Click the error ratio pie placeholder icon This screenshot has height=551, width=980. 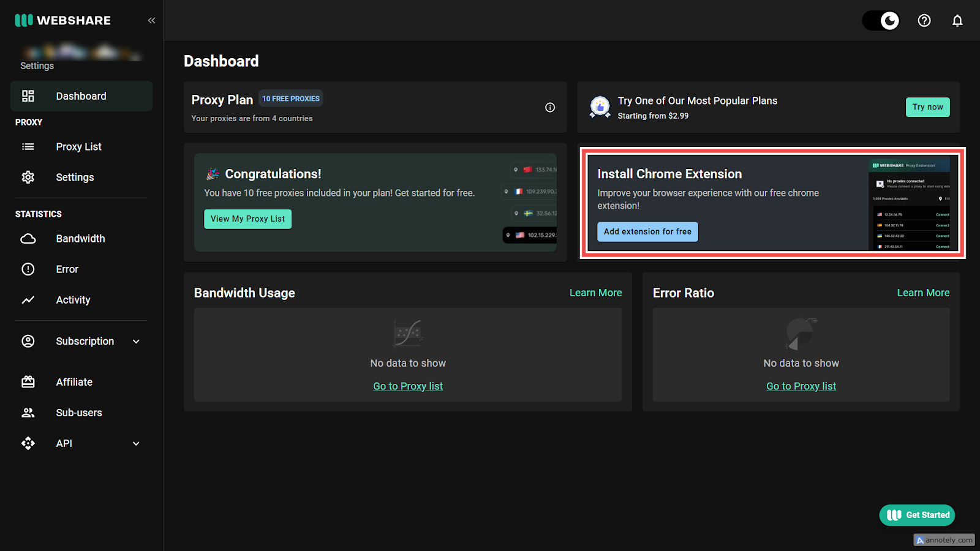(x=801, y=334)
